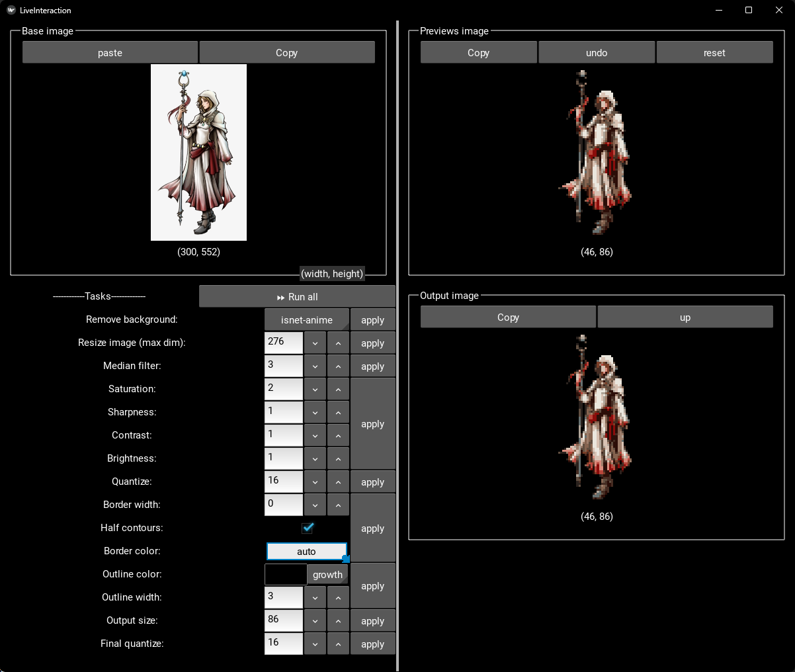Decrease the Output size value
The image size is (795, 672).
(x=315, y=621)
